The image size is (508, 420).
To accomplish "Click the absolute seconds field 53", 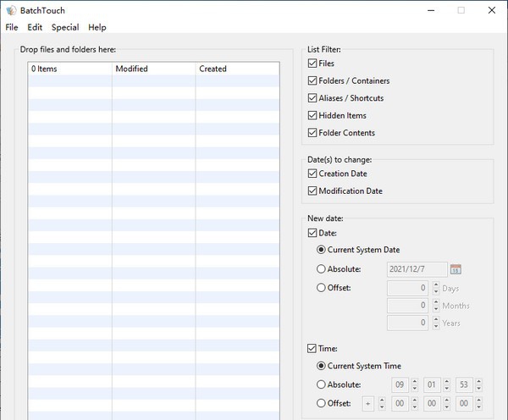I will click(x=464, y=384).
